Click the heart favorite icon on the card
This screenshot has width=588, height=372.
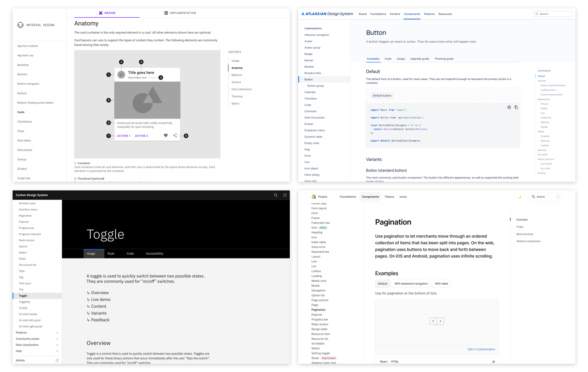tap(165, 135)
